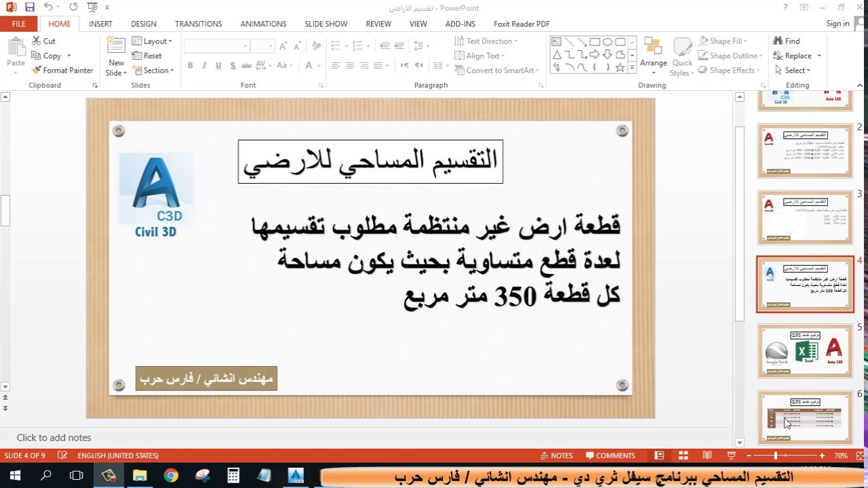Switch to Slide Sorter view
The width and height of the screenshot is (868, 488).
click(x=684, y=455)
